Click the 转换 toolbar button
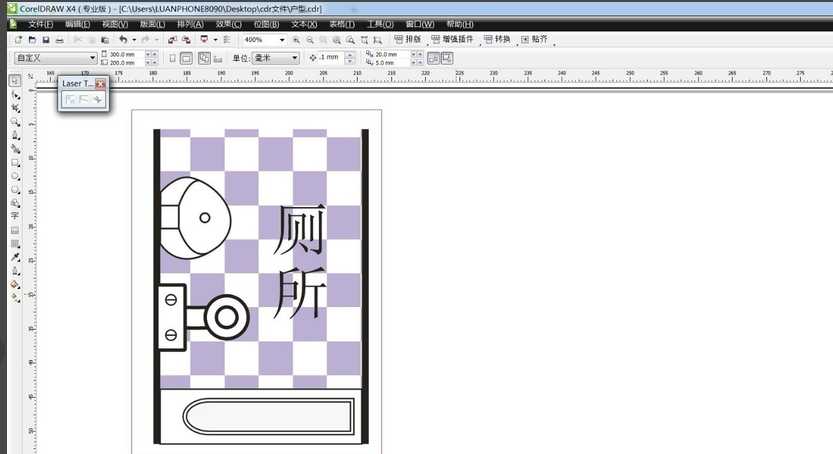 coord(497,40)
